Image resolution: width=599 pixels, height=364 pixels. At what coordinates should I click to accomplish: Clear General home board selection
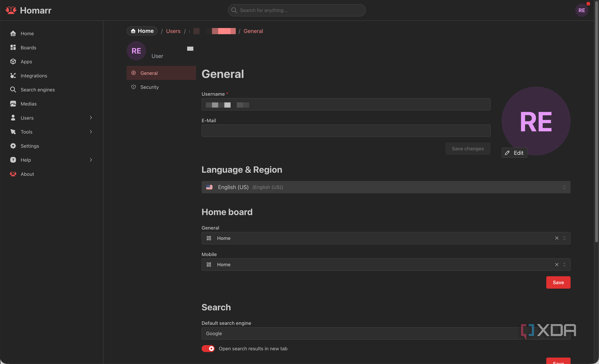click(557, 238)
